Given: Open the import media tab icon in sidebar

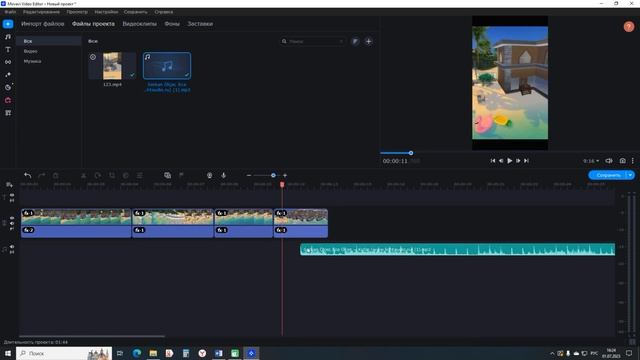Looking at the screenshot, I should 8,24.
